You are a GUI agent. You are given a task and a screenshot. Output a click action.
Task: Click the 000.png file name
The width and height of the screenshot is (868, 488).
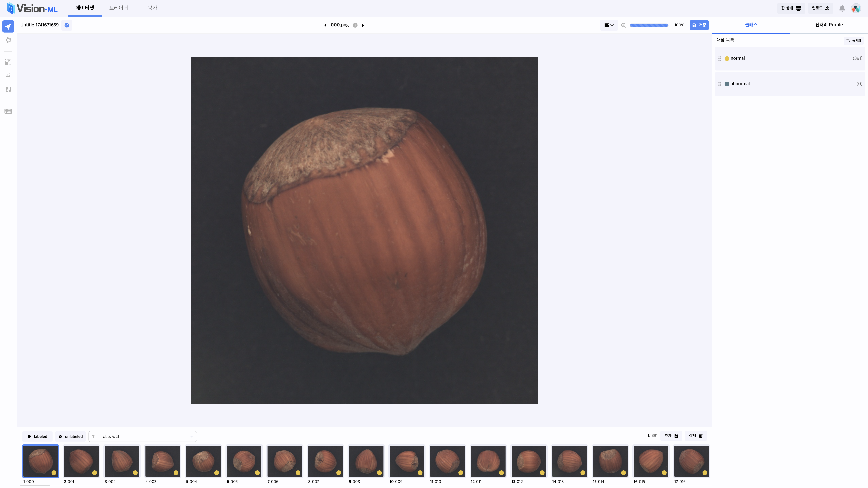click(x=340, y=25)
